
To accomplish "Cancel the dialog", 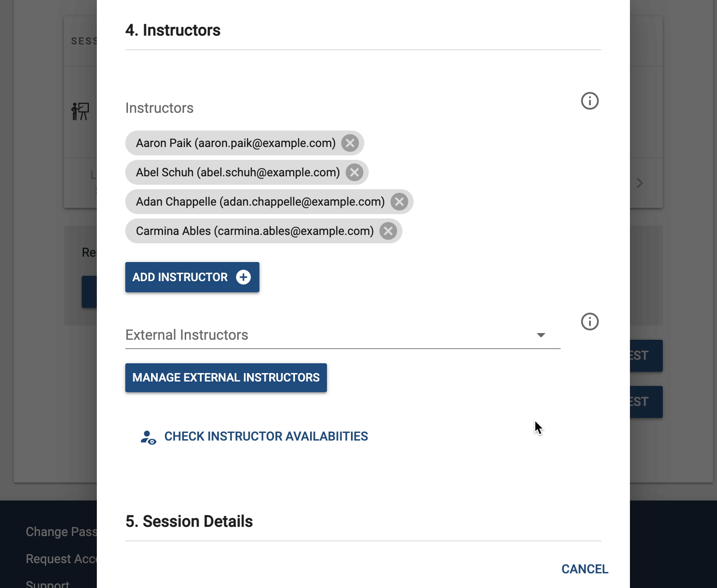I will pos(585,569).
